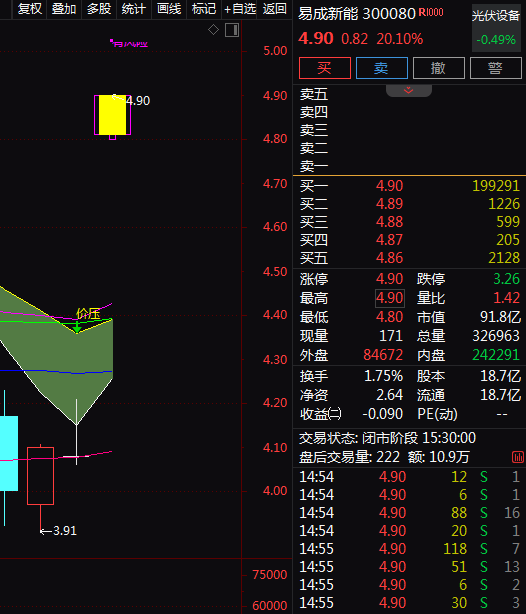Select 买四 bid price 4.87
Viewport: 526px width, 614px height.
[389, 240]
